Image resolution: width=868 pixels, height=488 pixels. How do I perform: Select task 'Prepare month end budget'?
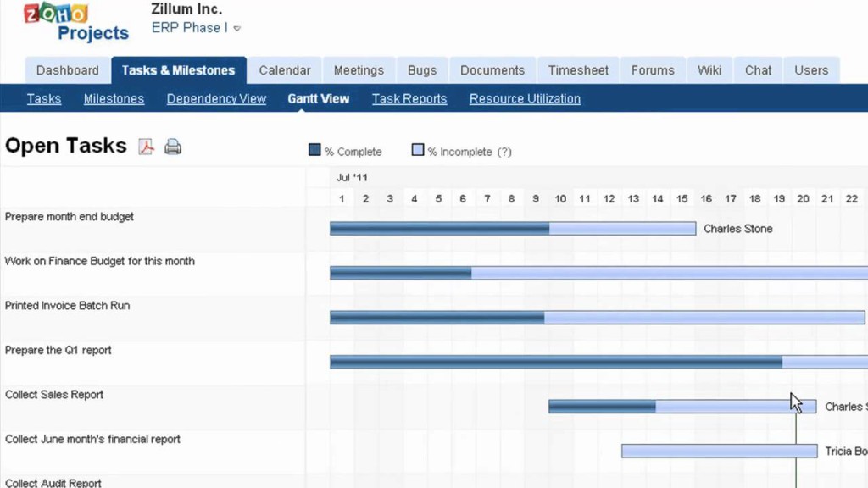(x=70, y=216)
